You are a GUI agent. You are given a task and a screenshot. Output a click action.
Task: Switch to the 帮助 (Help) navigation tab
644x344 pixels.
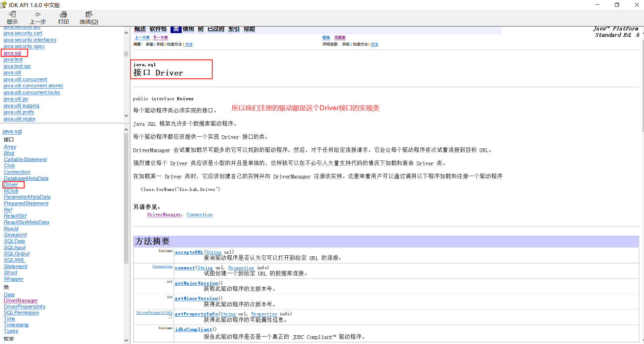click(x=249, y=29)
